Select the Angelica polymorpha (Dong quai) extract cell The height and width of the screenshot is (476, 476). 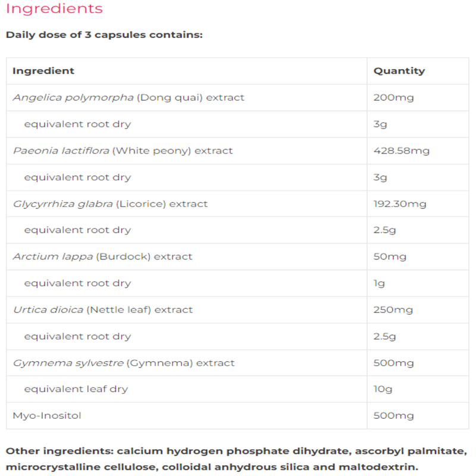[x=129, y=98]
